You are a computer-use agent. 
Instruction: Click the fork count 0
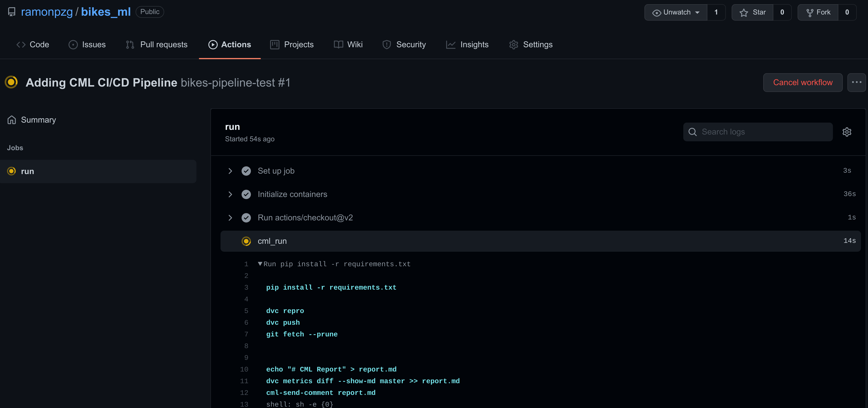(x=847, y=12)
